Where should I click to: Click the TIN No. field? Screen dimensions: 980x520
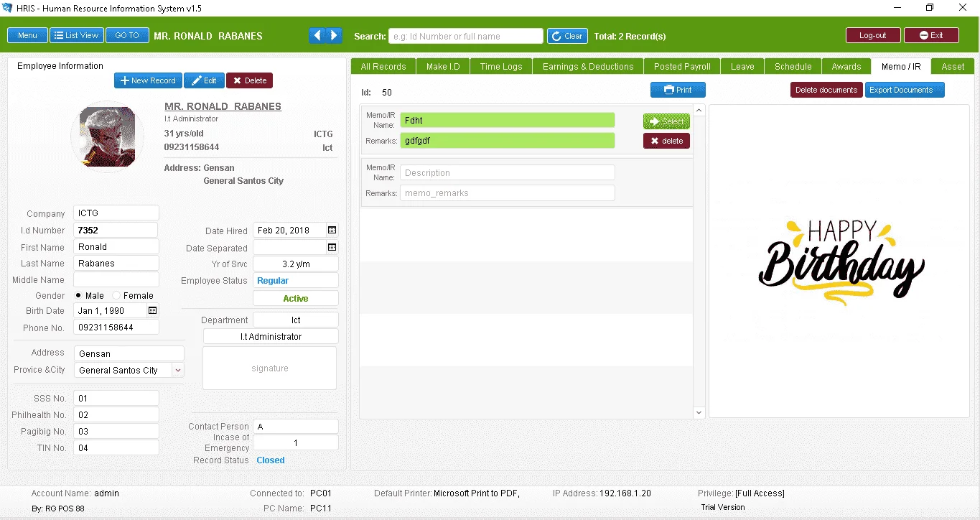click(x=116, y=447)
